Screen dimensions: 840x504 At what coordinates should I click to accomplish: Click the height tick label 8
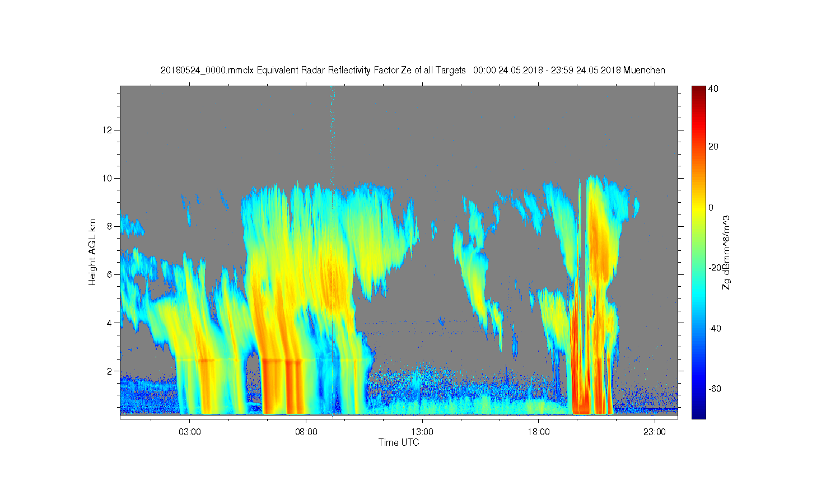(x=110, y=226)
